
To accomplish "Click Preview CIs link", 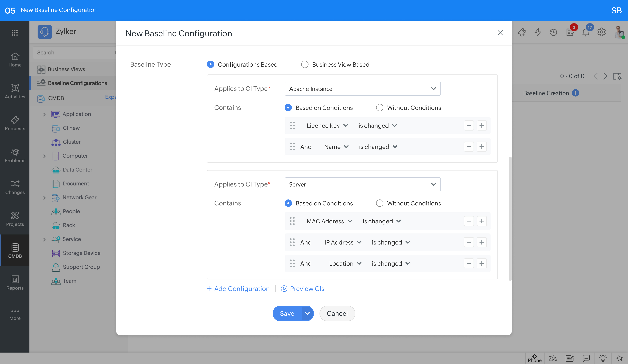I will 303,288.
